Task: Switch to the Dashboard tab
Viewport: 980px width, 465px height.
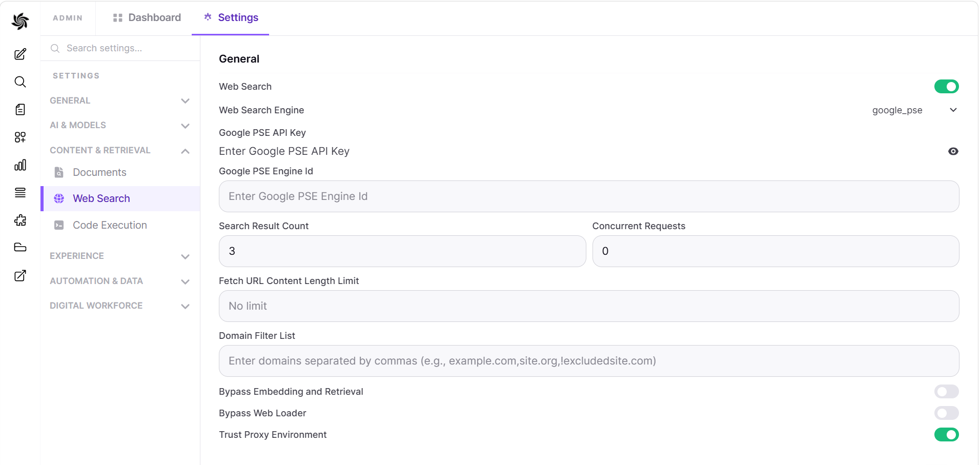Action: [x=147, y=17]
